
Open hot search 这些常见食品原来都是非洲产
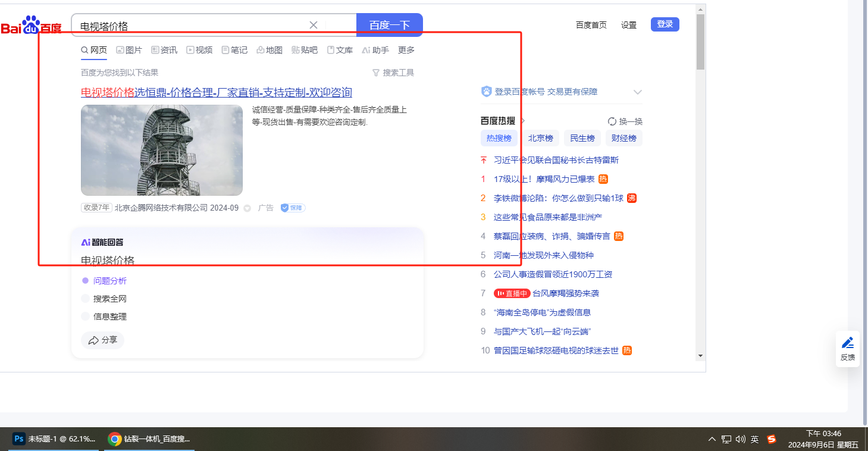[548, 217]
